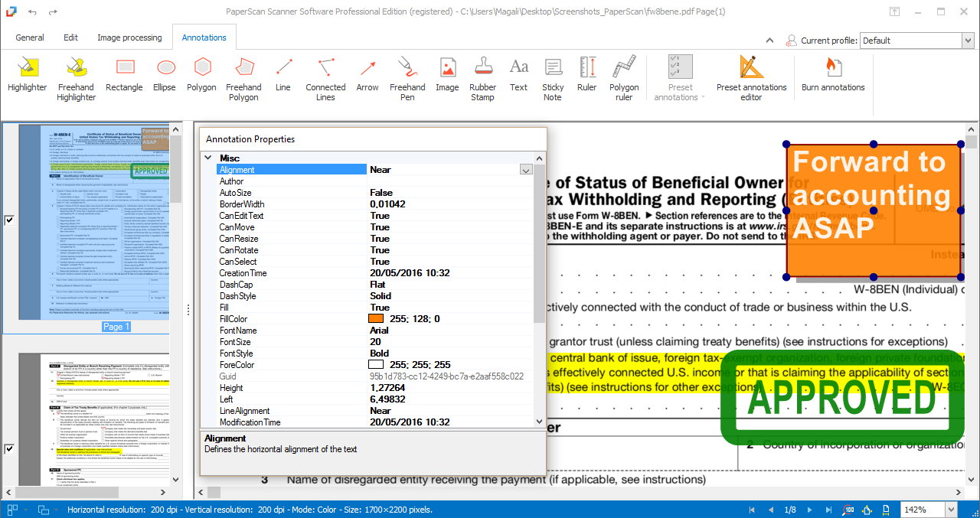Add a Sticky Note annotation
This screenshot has height=518, width=980.
(553, 75)
